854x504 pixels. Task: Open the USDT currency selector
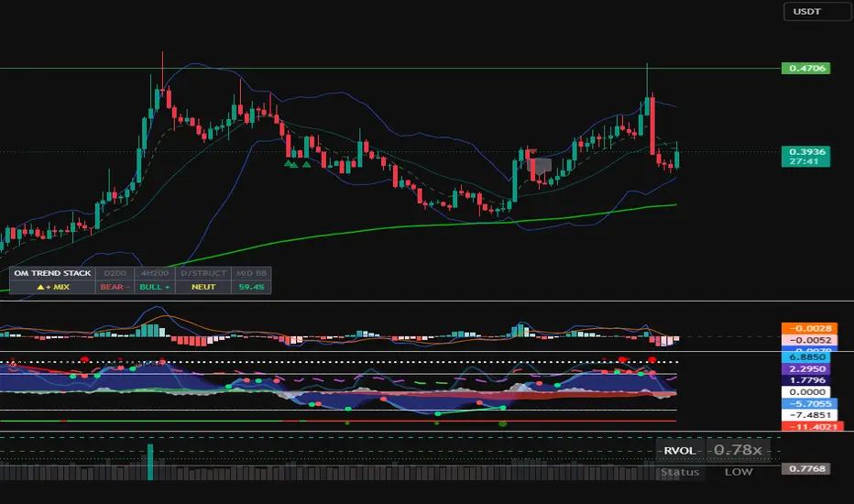pyautogui.click(x=817, y=11)
